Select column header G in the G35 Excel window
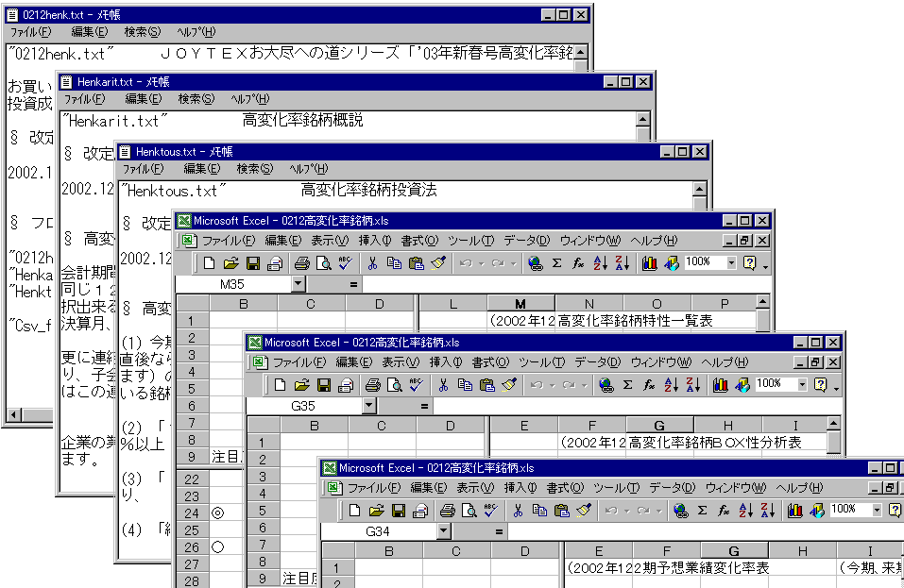The width and height of the screenshot is (904, 588). point(659,426)
